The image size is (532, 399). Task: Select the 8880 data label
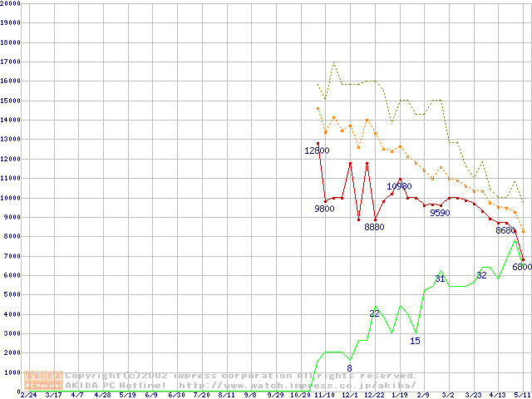point(374,227)
